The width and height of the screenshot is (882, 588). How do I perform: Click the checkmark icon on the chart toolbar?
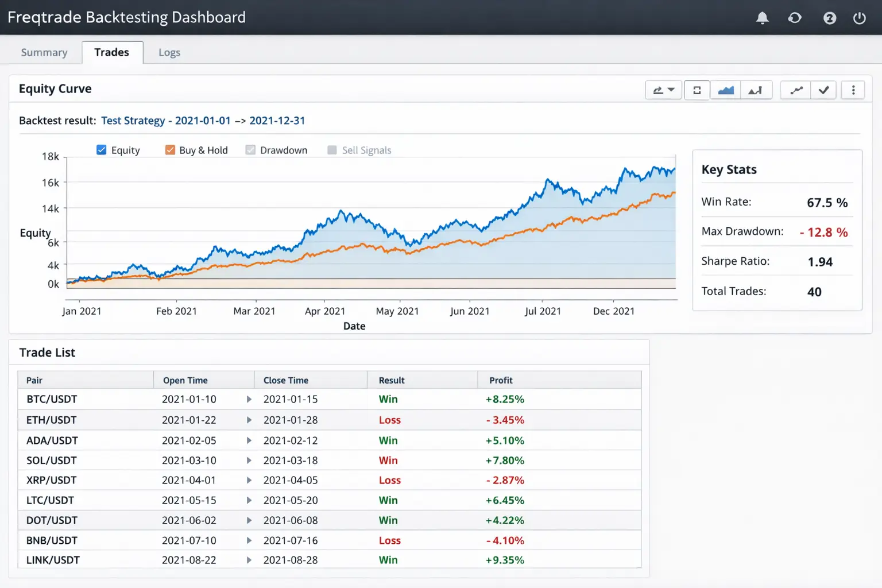[x=823, y=90]
